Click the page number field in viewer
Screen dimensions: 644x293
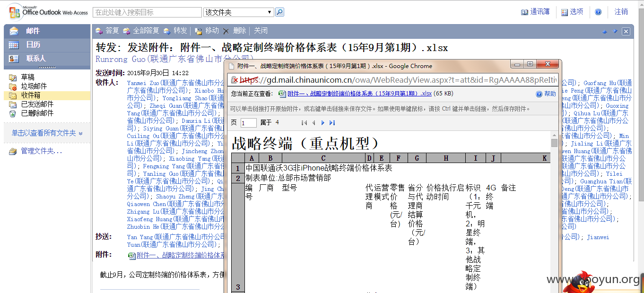click(x=248, y=123)
